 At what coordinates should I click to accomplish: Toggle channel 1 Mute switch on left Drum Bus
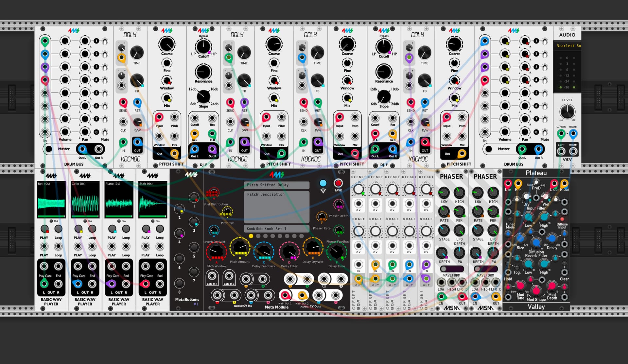105,41
